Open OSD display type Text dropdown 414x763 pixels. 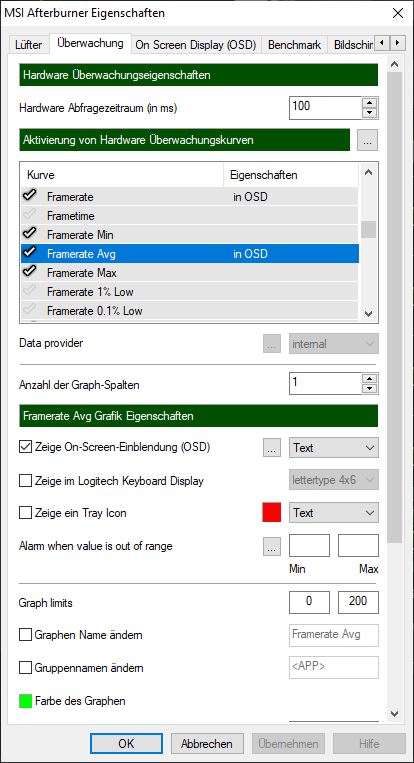pos(334,448)
